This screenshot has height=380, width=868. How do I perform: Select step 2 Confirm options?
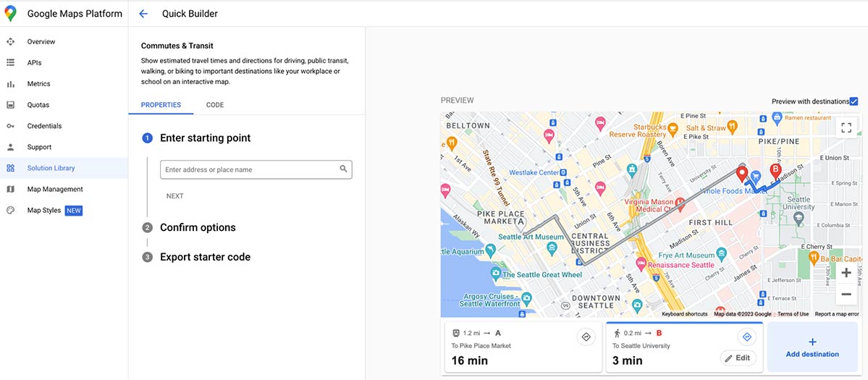[x=198, y=227]
